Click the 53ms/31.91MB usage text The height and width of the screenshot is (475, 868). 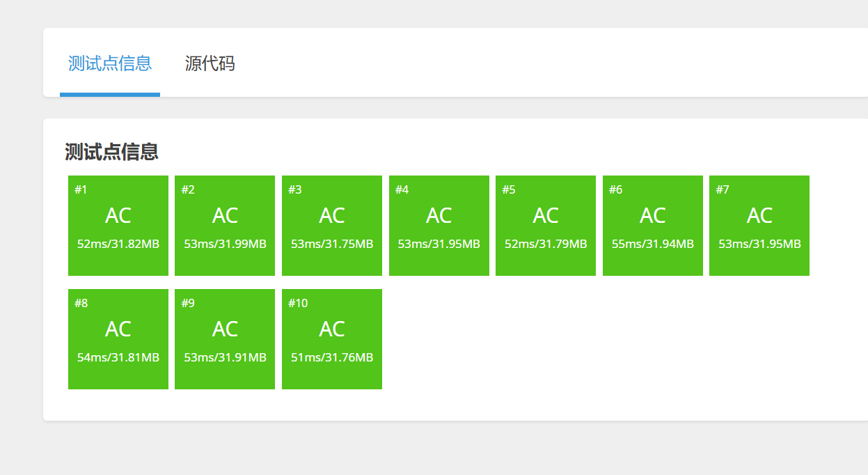(225, 357)
